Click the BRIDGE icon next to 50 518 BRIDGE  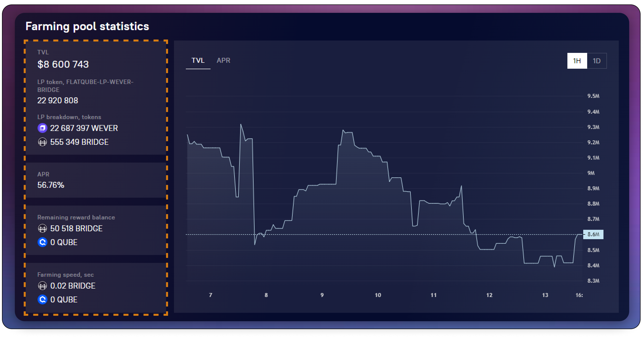click(42, 229)
